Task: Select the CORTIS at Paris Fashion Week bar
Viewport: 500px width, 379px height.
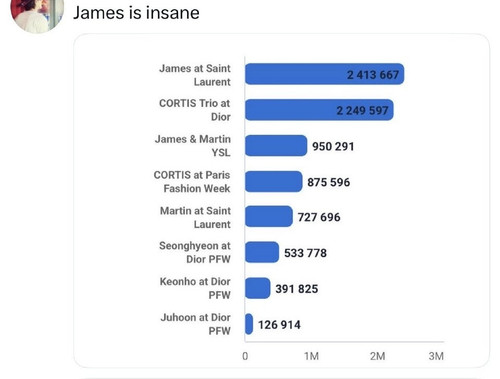Action: point(274,182)
